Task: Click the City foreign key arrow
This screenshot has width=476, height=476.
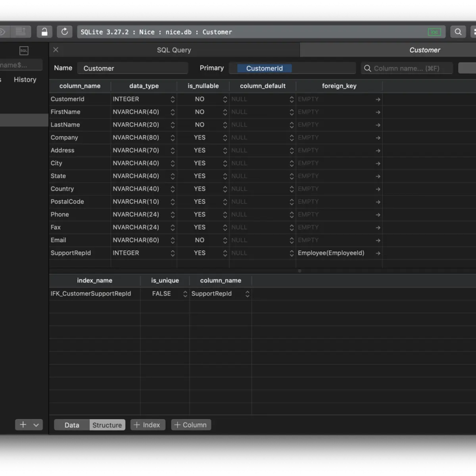Action: coord(378,163)
